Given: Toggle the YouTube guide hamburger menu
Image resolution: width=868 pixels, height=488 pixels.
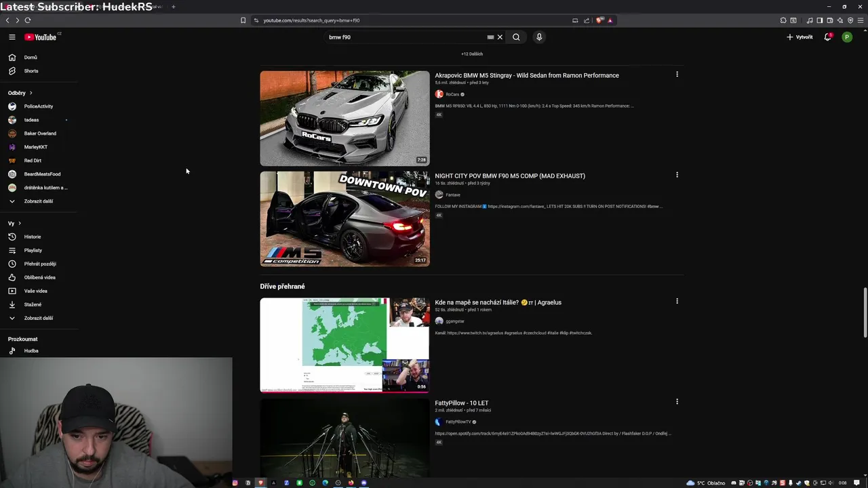Looking at the screenshot, I should (12, 37).
